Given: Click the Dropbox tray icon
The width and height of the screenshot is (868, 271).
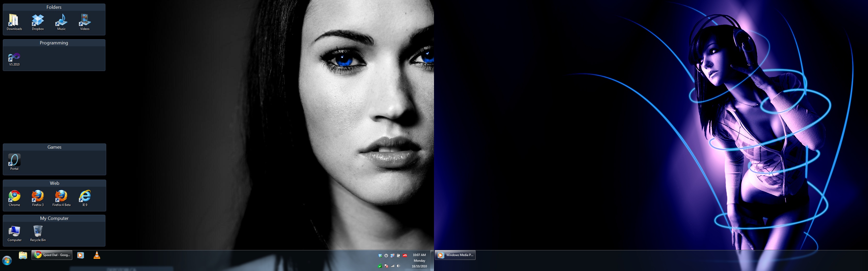Looking at the screenshot, I should point(380,256).
